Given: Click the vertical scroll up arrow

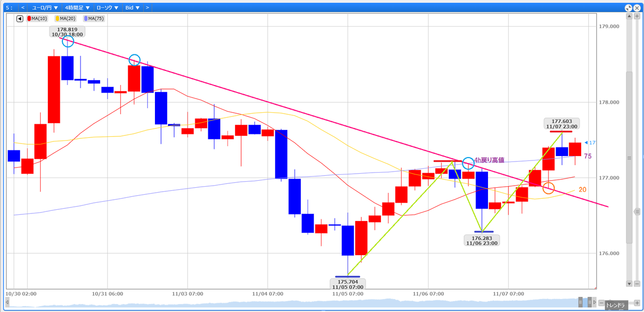Looking at the screenshot, I should [629, 17].
